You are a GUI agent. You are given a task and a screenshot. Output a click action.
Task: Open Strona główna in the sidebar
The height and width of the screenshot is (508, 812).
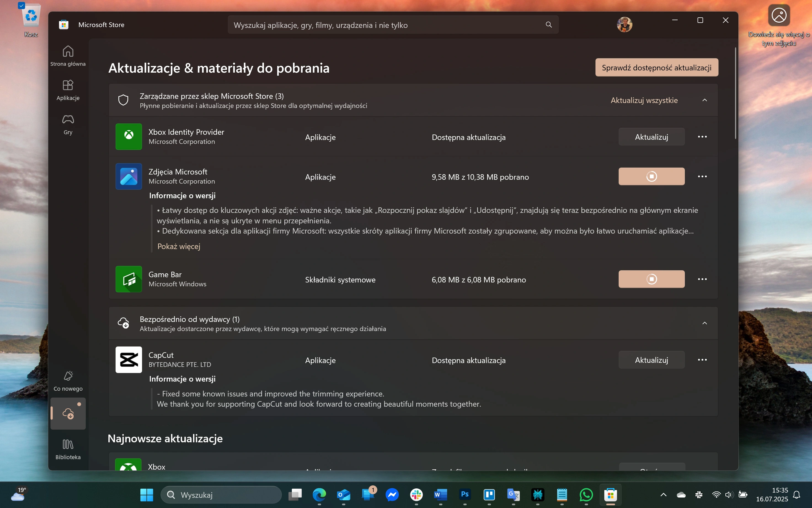68,56
